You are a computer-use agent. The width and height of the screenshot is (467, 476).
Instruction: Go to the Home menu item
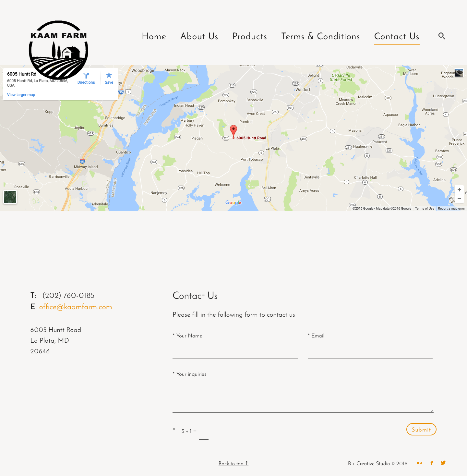[x=154, y=36]
